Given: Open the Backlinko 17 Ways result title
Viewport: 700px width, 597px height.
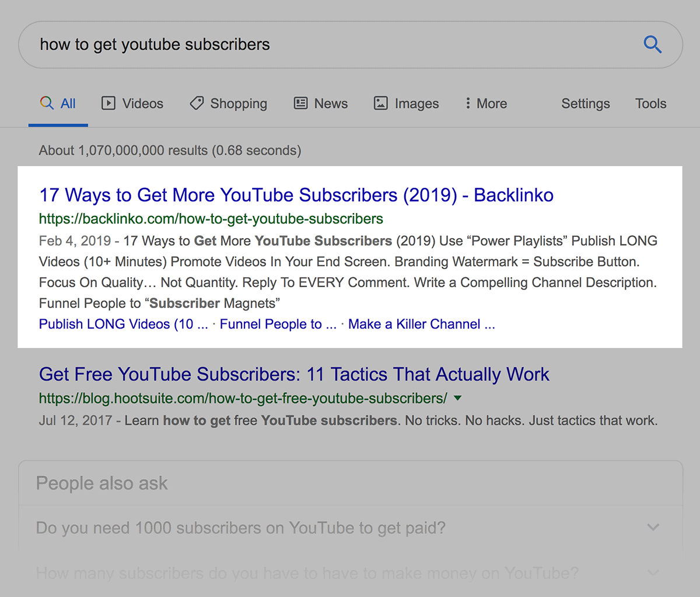Looking at the screenshot, I should (296, 195).
